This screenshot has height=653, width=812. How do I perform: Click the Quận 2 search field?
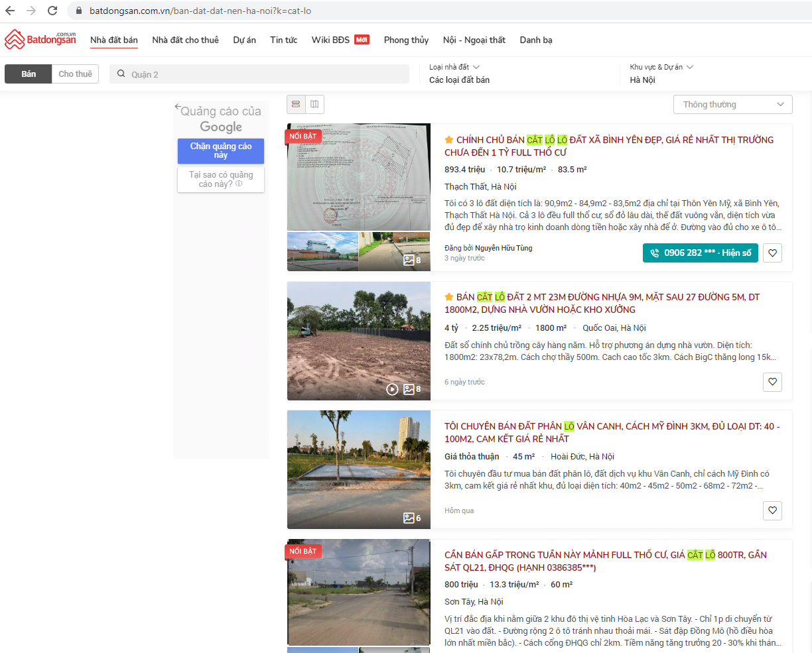click(x=265, y=74)
